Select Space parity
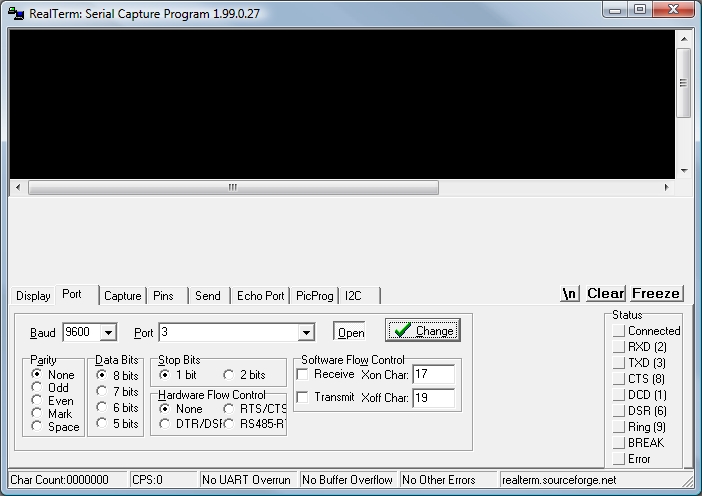Viewport: 702px width, 496px height. (56, 426)
